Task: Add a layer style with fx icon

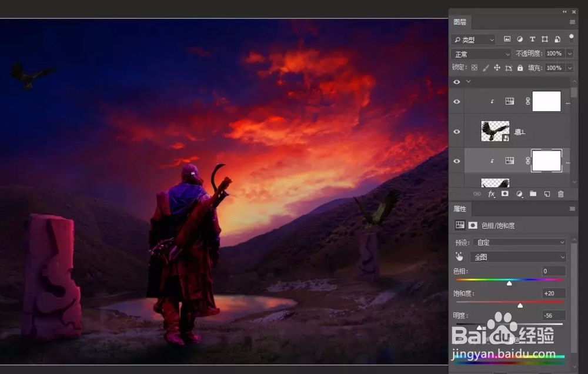Action: [x=491, y=194]
